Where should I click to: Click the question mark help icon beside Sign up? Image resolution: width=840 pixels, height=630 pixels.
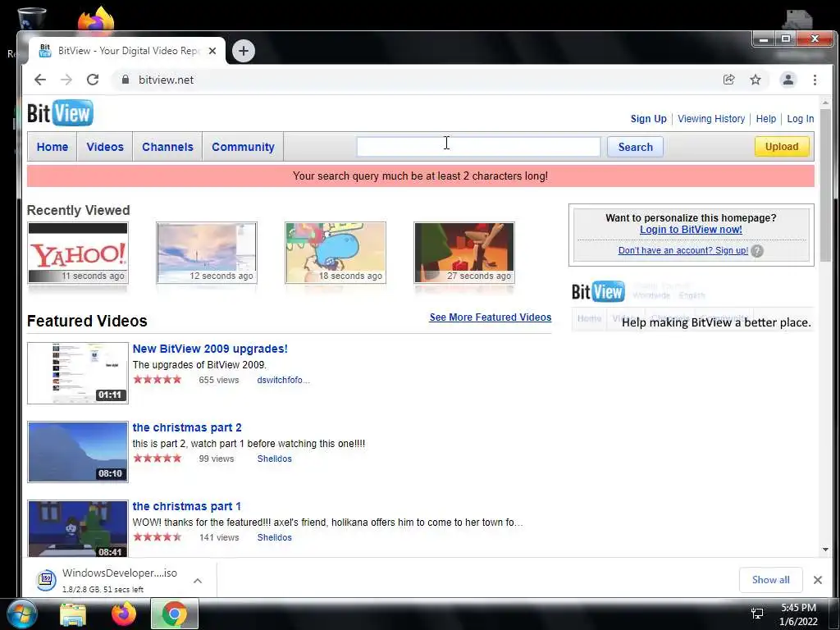(757, 251)
